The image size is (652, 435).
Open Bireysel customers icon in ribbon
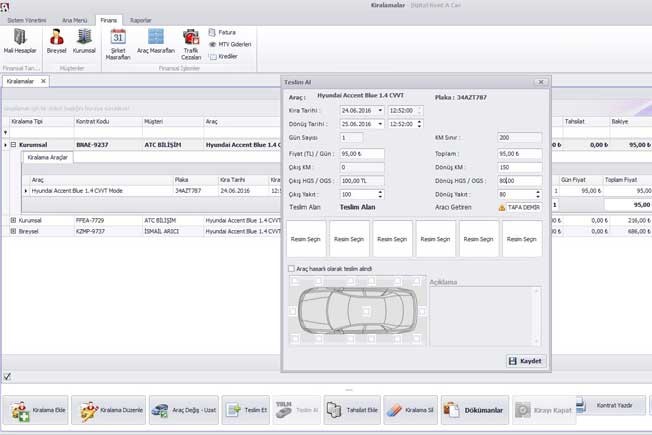click(x=57, y=42)
